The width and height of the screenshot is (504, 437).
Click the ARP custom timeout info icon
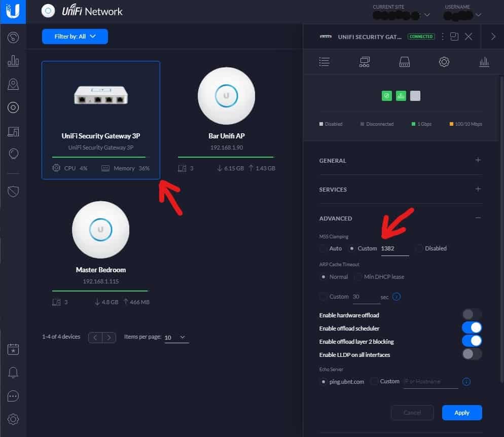397,297
